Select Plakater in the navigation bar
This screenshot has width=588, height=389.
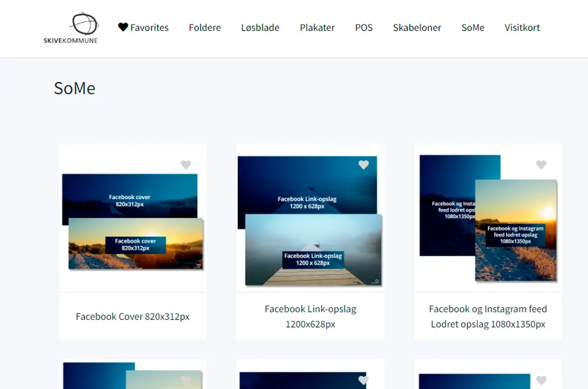[x=317, y=28]
